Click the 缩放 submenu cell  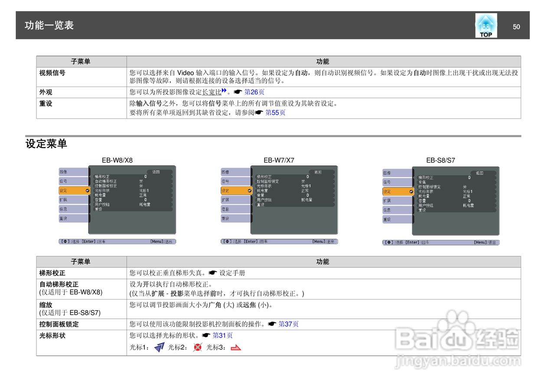coord(82,309)
